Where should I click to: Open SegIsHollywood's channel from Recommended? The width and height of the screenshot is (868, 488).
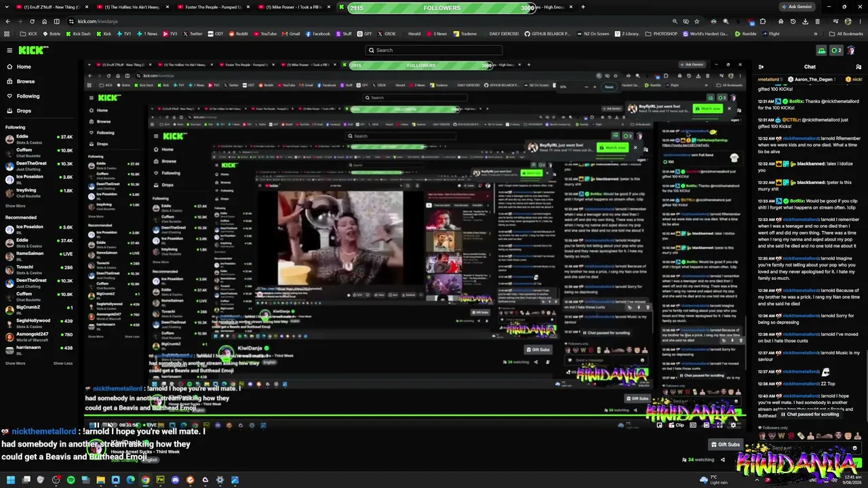pos(39,323)
